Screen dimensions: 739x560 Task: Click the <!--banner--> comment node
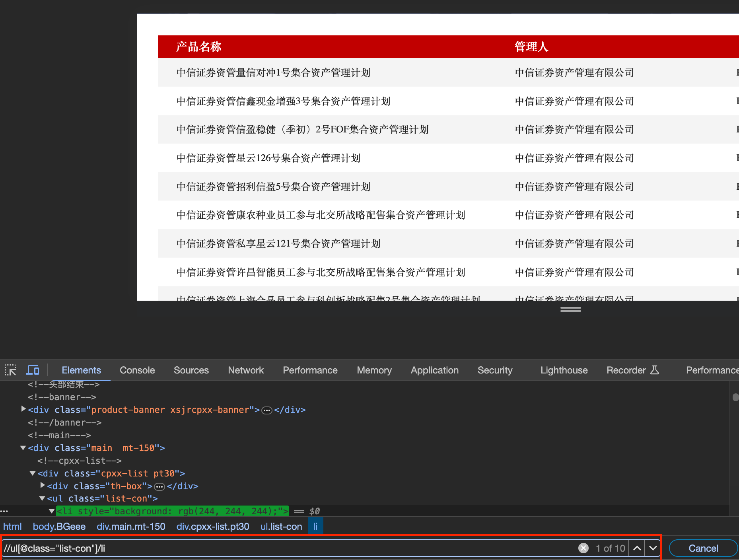coord(62,397)
